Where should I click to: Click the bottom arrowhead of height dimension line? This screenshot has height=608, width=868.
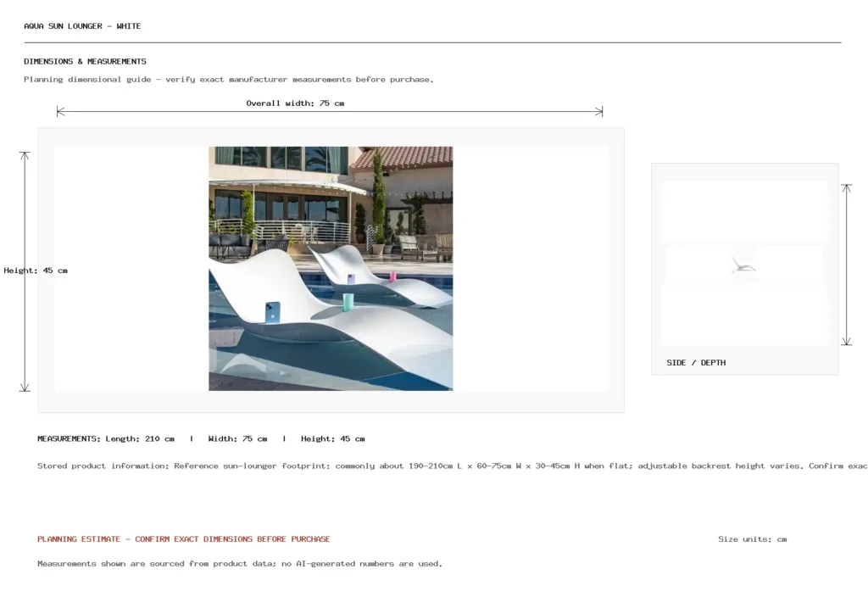25,388
